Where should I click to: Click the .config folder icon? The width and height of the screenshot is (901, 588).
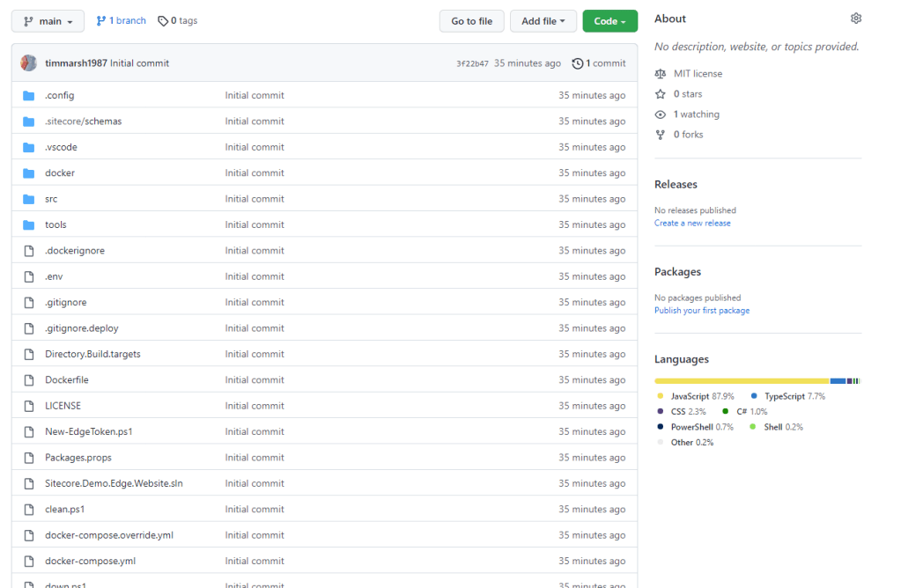point(28,95)
